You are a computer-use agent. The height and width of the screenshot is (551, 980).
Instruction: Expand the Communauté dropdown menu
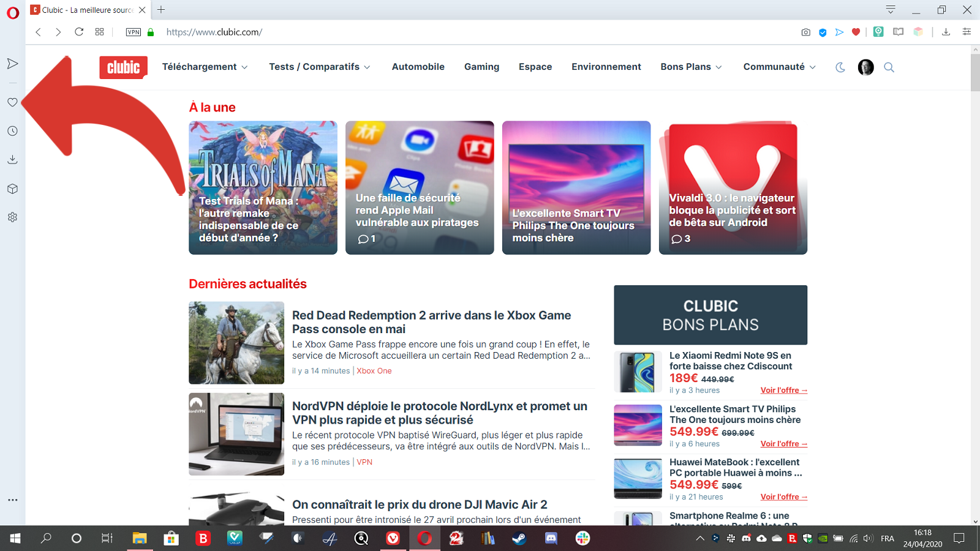[779, 67]
